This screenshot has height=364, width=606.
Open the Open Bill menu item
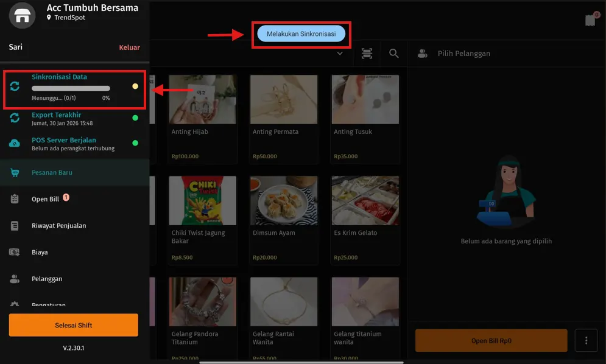(45, 199)
